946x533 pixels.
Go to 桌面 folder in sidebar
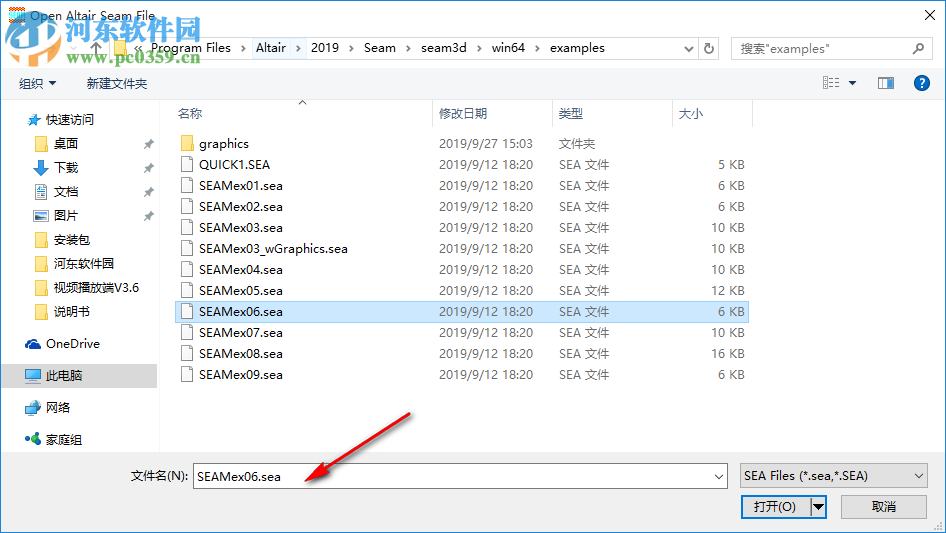(x=66, y=144)
